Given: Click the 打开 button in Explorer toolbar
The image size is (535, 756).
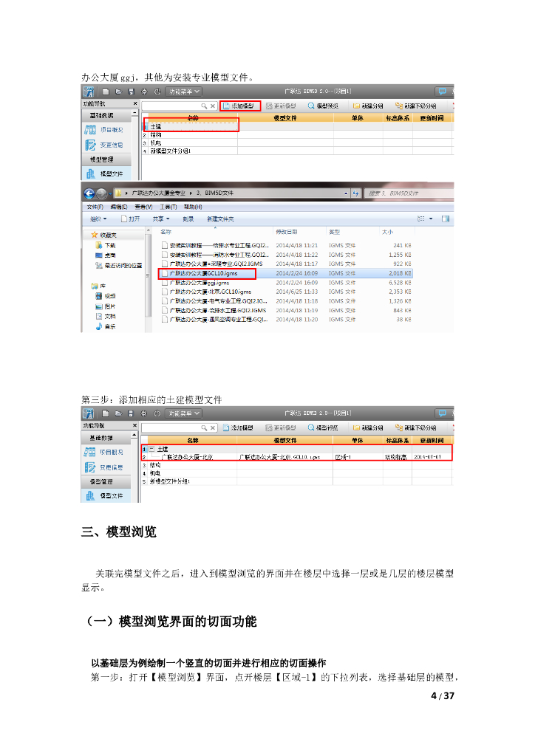Looking at the screenshot, I should 130,219.
